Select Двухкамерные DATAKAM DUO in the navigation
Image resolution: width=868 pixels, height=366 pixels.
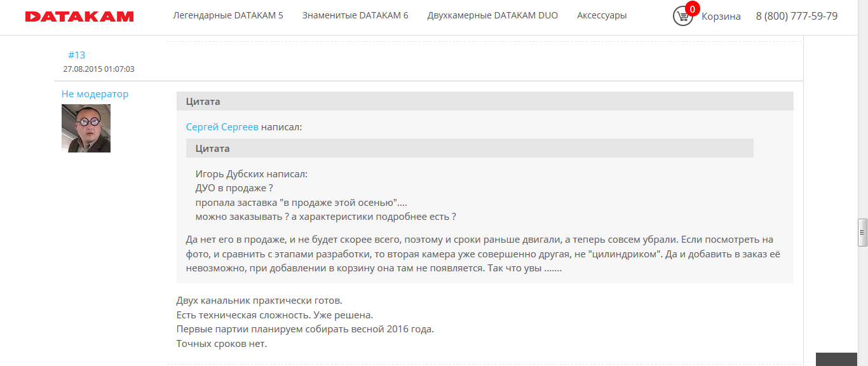pyautogui.click(x=492, y=15)
